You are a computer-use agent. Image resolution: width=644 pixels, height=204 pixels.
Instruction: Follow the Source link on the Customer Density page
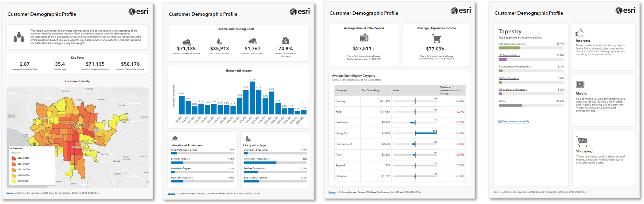10,193
